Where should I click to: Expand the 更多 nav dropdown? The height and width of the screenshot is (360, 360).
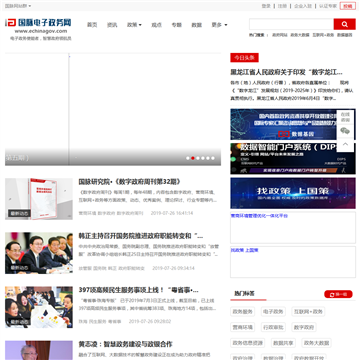pos(219,25)
